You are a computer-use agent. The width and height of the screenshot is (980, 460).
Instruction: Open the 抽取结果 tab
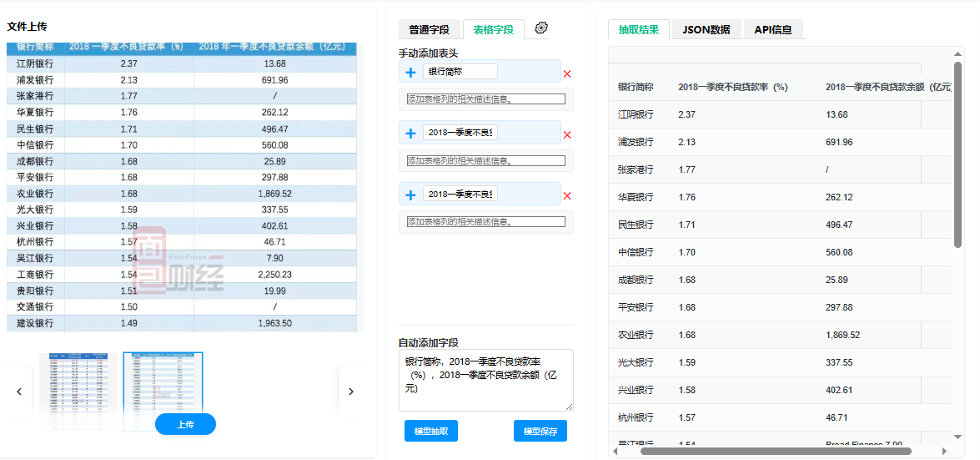639,29
